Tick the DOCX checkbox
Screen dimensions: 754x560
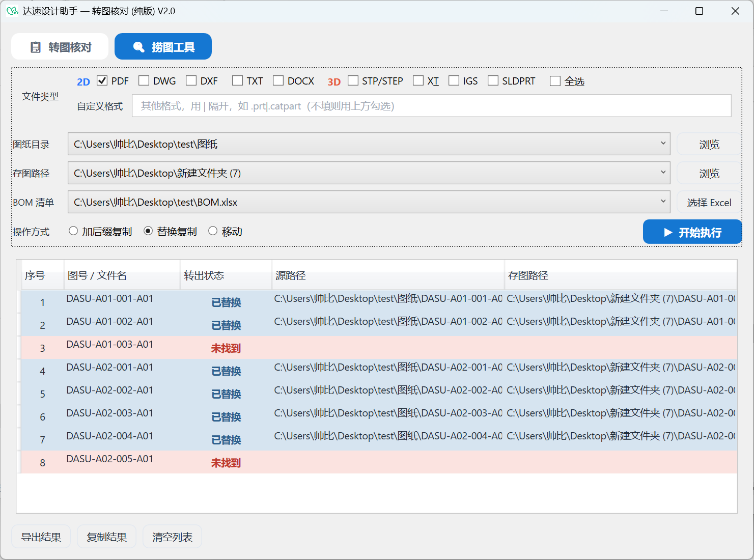[x=278, y=80]
